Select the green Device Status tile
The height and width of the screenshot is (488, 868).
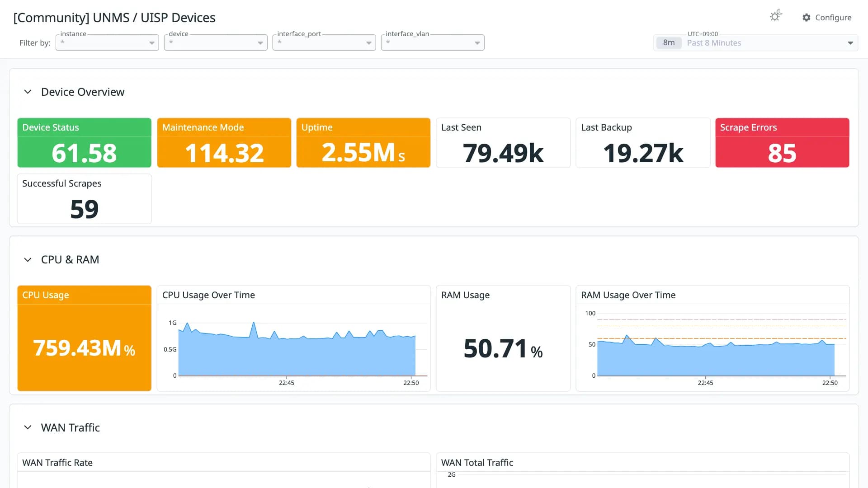click(84, 143)
